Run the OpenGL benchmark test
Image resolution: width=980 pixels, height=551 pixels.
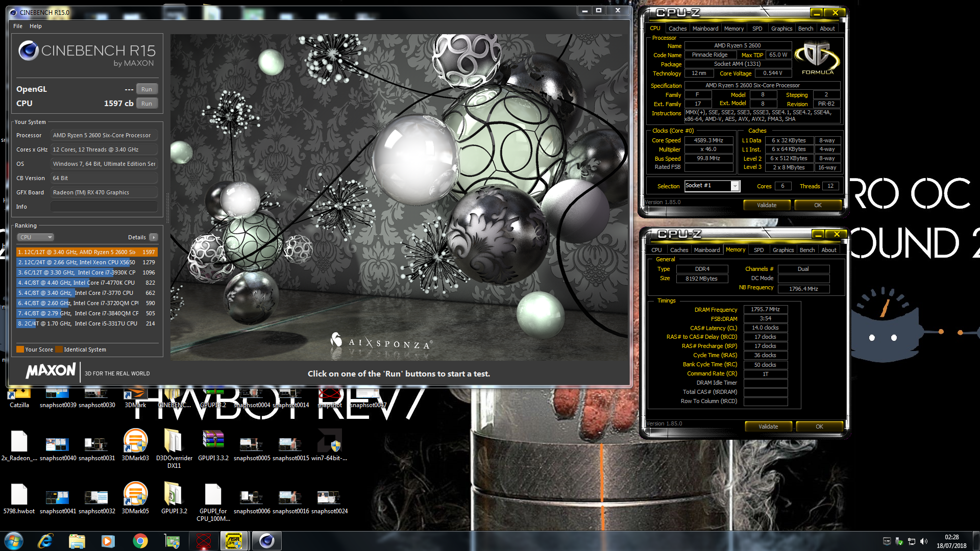click(x=146, y=89)
